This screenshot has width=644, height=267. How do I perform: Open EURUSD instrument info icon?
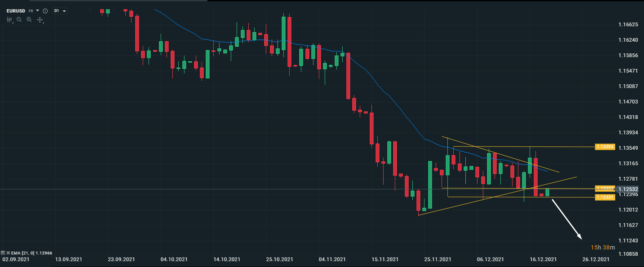45,11
